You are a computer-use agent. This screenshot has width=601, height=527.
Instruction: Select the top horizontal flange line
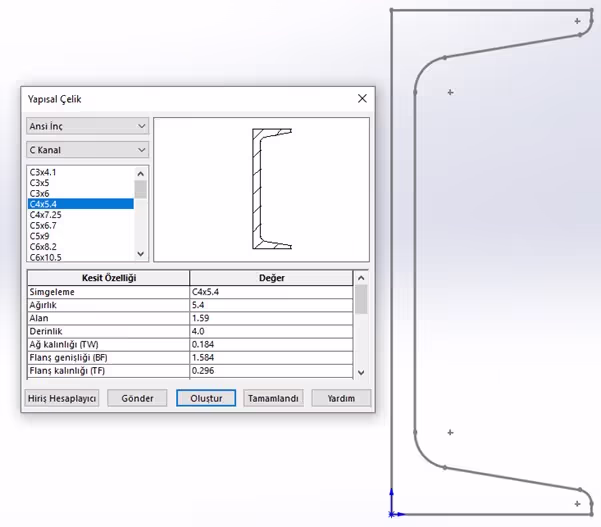click(x=492, y=10)
